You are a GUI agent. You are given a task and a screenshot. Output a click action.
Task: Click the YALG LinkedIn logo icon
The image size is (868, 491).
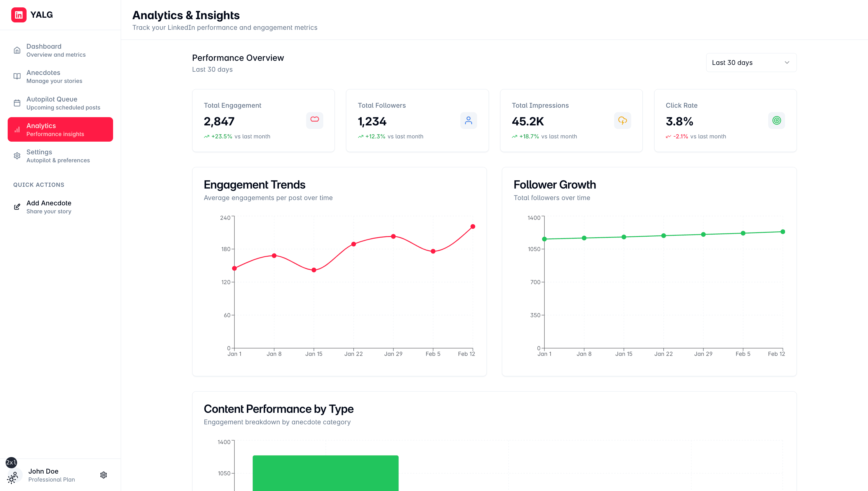(19, 15)
